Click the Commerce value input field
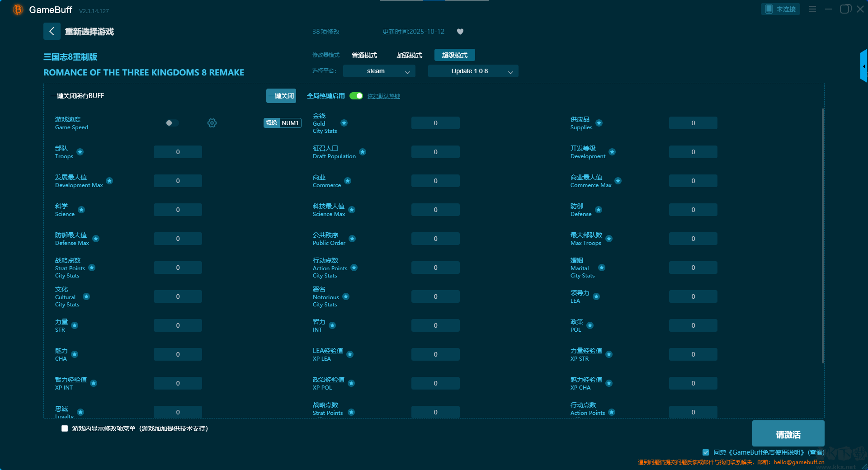This screenshot has width=868, height=470. point(435,181)
